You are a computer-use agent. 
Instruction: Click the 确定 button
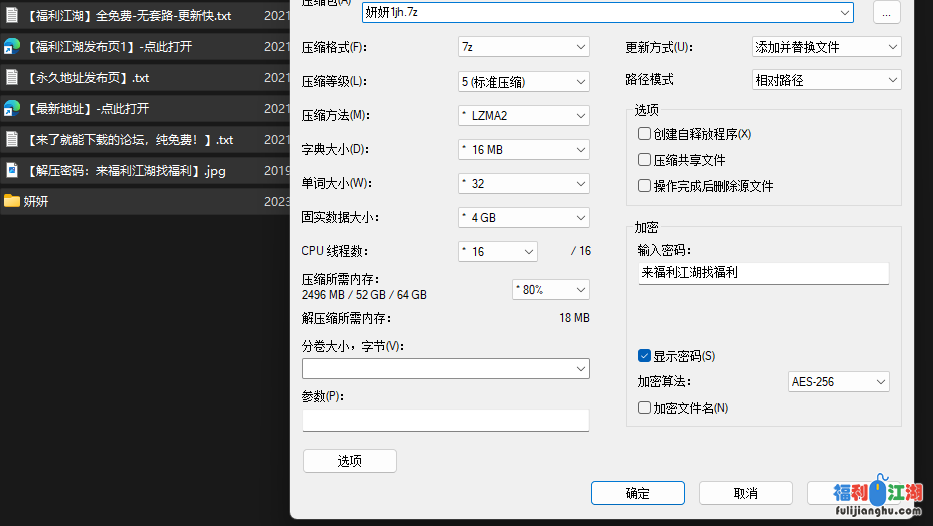[x=637, y=493]
